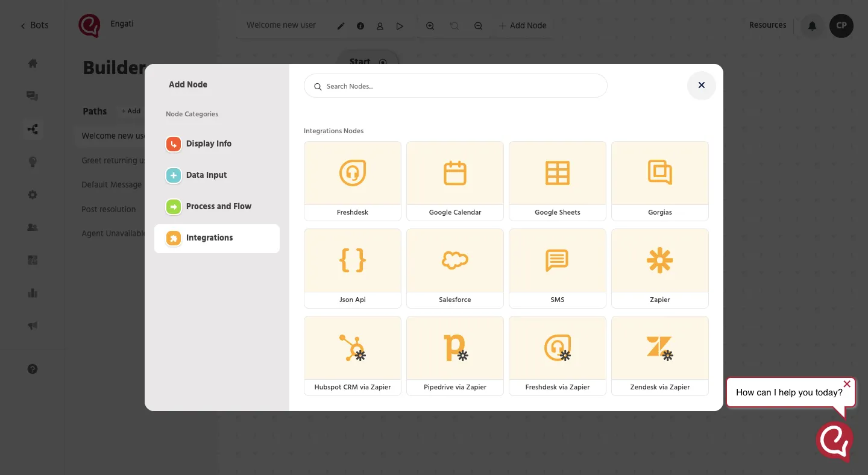868x475 pixels.
Task: Close the Add Node dialog
Action: point(702,86)
